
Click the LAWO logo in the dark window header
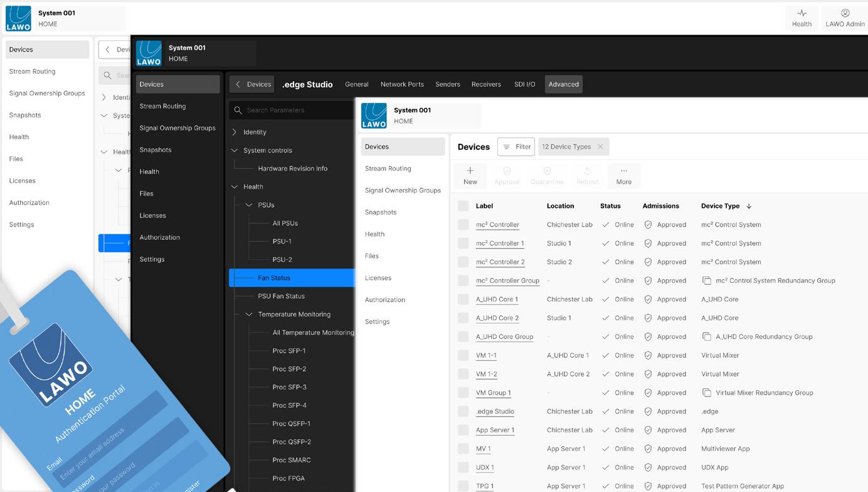point(149,53)
